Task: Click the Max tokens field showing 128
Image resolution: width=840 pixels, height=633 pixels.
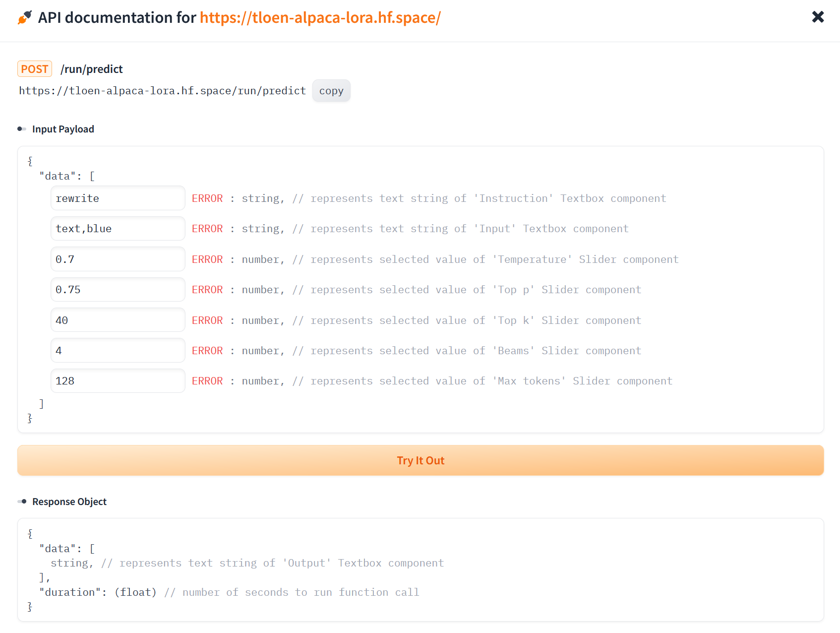Action: coord(118,380)
